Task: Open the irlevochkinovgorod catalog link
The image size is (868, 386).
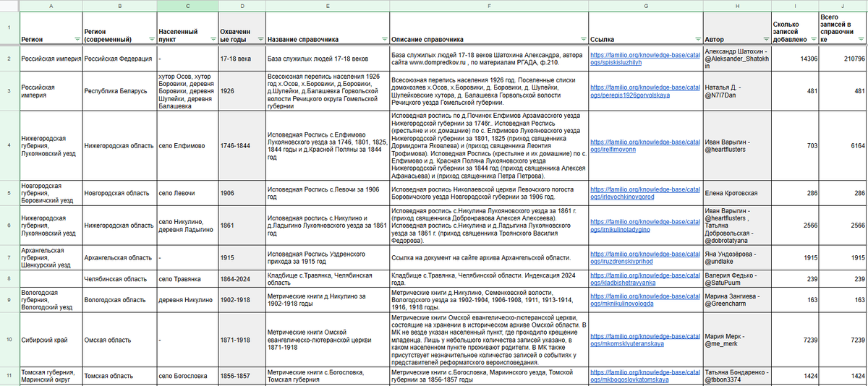Action: pos(645,193)
